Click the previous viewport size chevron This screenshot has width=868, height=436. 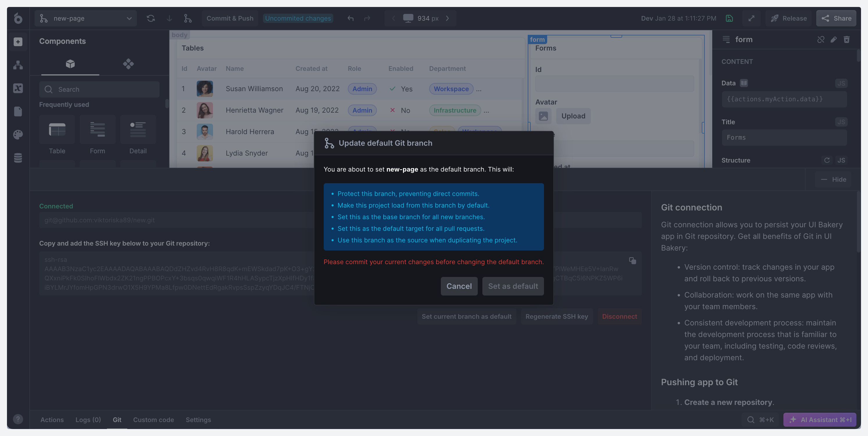[x=393, y=18]
